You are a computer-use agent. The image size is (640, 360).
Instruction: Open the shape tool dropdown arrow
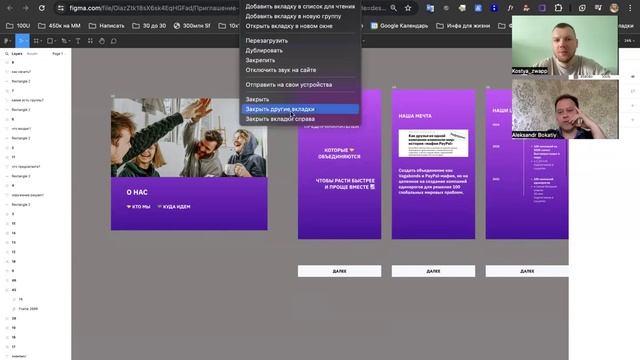56,41
